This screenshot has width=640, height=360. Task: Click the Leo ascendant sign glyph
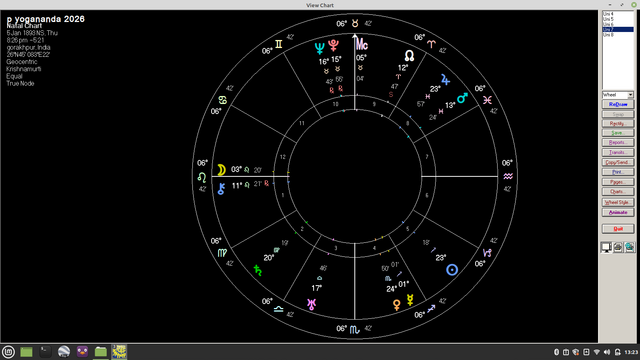[x=202, y=177]
